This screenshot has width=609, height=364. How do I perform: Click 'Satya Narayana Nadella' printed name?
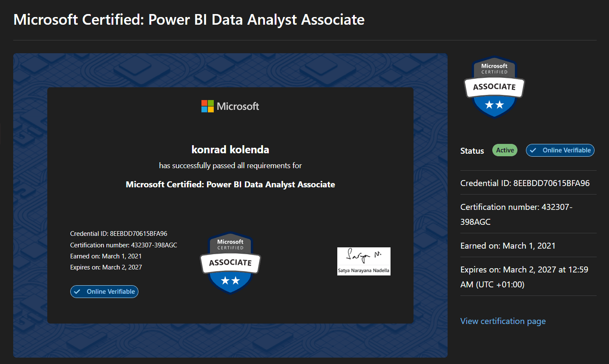(x=364, y=270)
